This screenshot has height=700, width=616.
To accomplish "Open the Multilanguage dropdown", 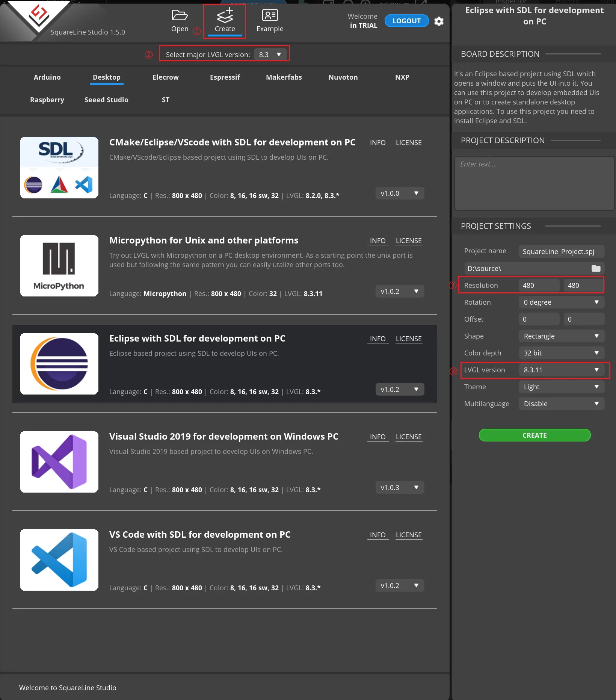I will pyautogui.click(x=561, y=404).
